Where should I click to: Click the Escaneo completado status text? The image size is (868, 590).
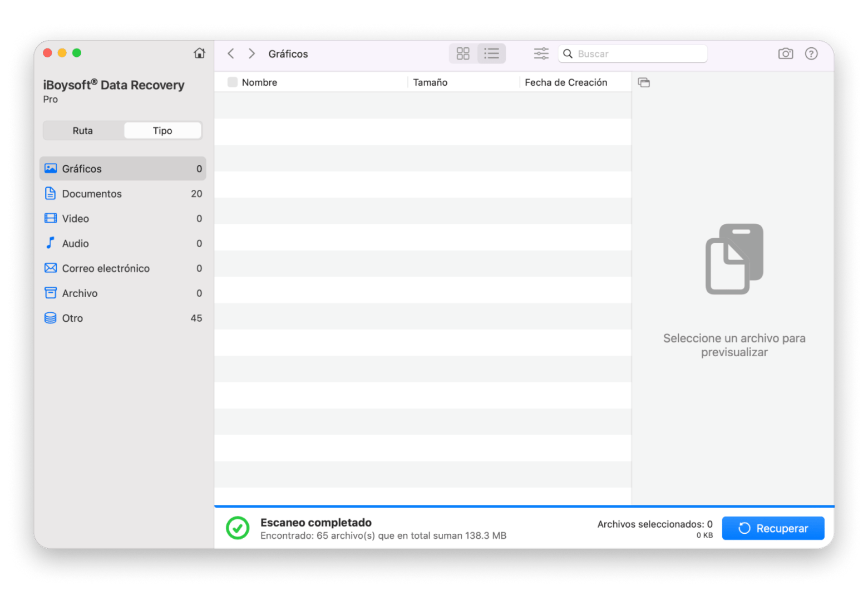(316, 523)
